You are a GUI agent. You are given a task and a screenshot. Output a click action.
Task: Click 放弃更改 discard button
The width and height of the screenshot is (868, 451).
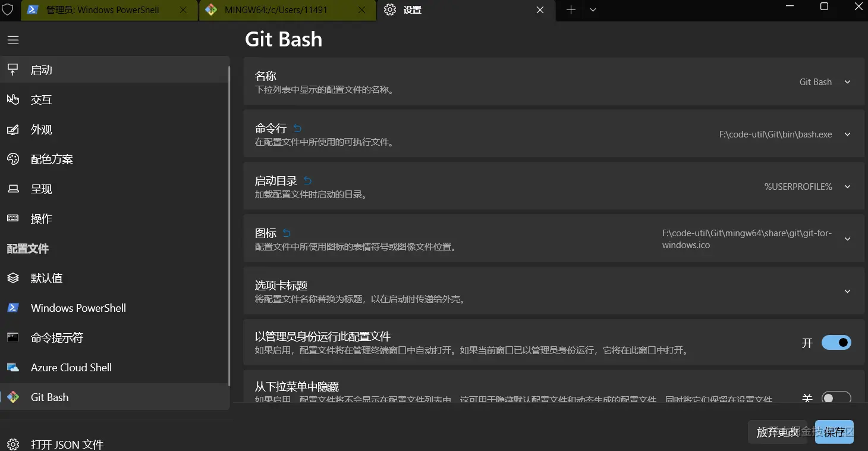pyautogui.click(x=777, y=432)
